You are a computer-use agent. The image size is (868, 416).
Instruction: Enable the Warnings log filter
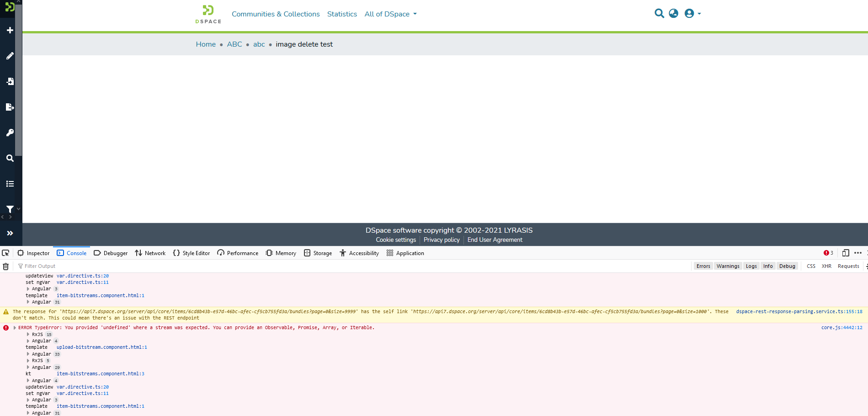(x=728, y=266)
